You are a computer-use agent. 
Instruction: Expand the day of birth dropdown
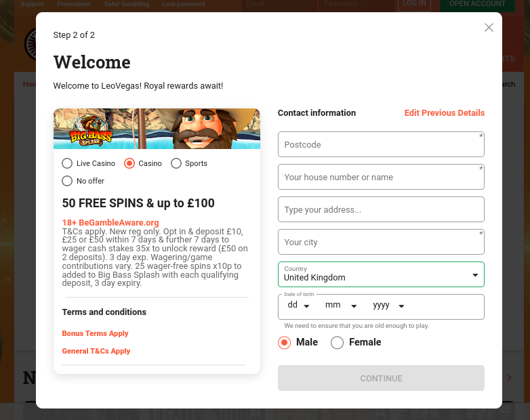point(298,306)
